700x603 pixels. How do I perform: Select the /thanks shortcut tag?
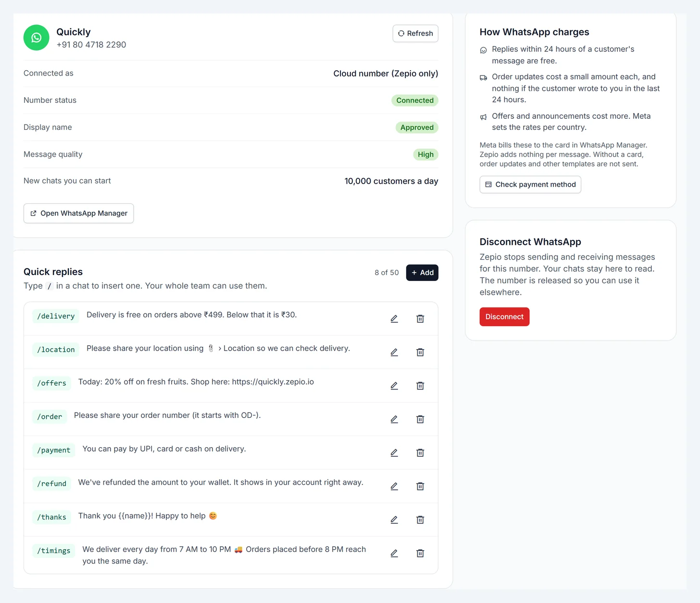pos(51,517)
